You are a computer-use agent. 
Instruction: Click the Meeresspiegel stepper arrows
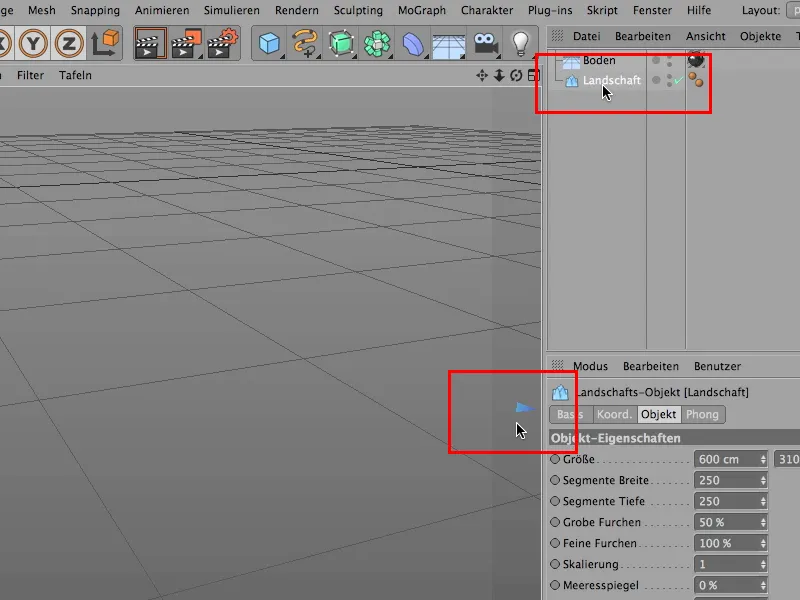pos(763,585)
